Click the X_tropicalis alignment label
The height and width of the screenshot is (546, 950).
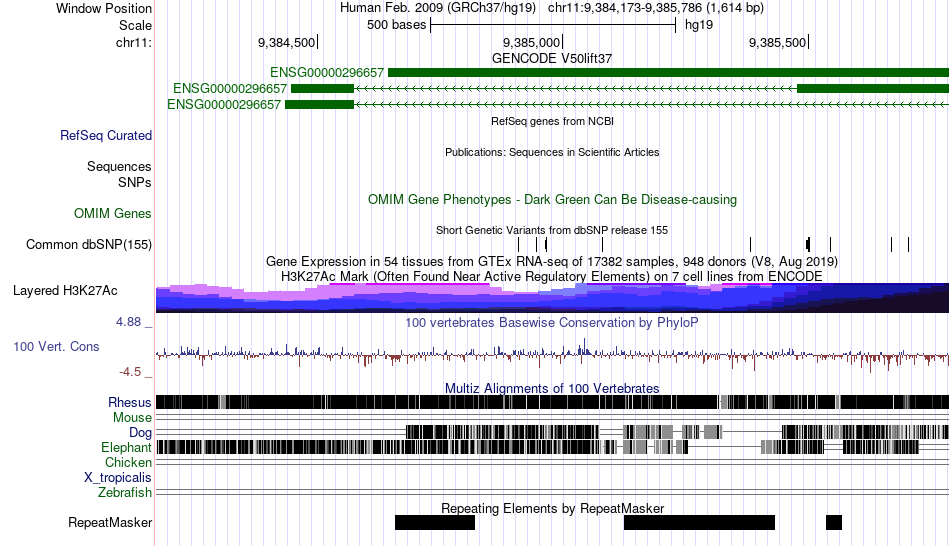[118, 478]
